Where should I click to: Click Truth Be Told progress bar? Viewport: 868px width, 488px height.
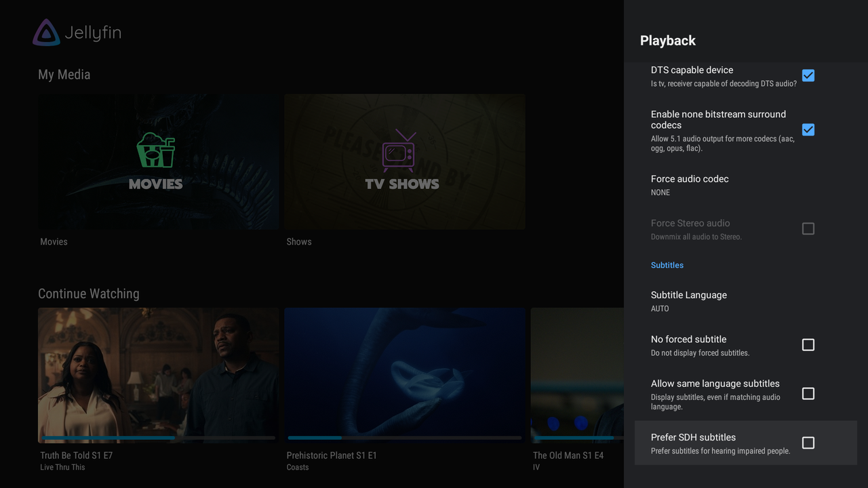tap(159, 438)
